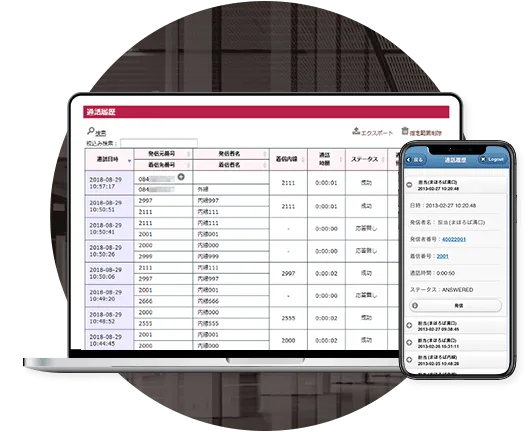Tap the 発信 call button on the phone
The height and width of the screenshot is (432, 530).
tap(455, 306)
